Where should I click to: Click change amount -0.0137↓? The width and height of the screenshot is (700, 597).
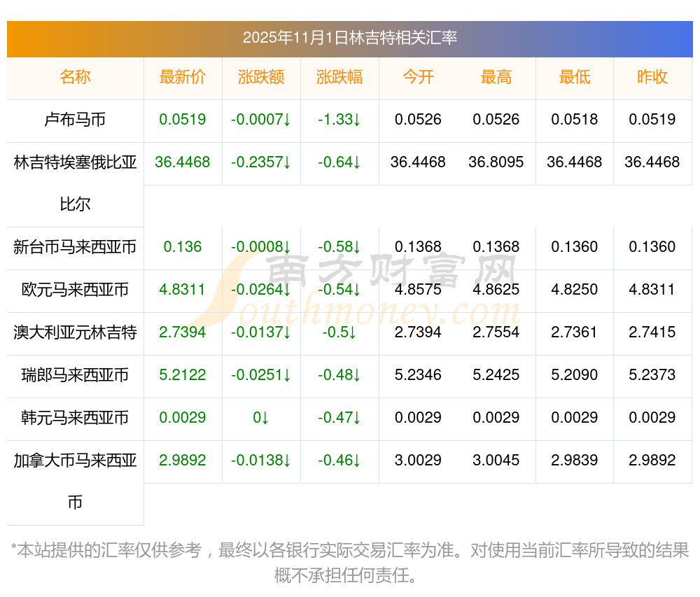[x=261, y=332]
